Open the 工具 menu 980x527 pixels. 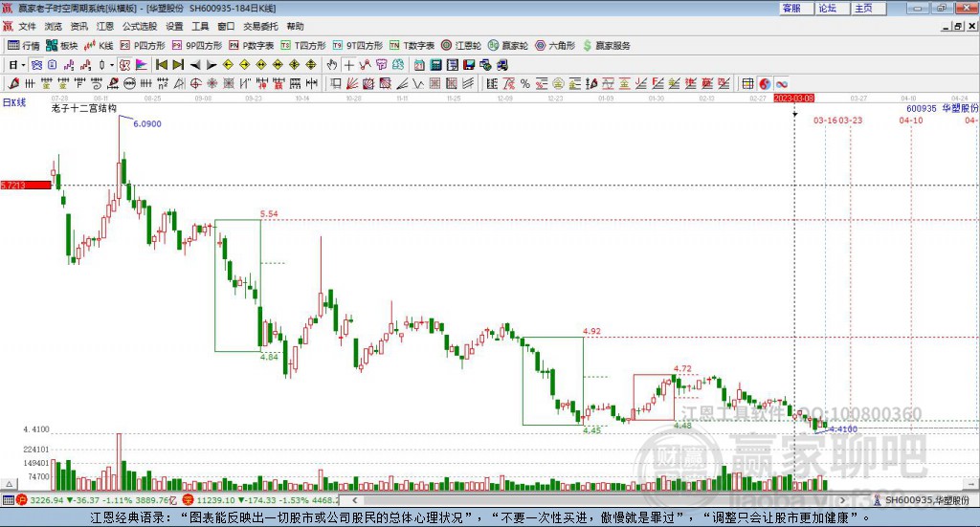click(200, 26)
